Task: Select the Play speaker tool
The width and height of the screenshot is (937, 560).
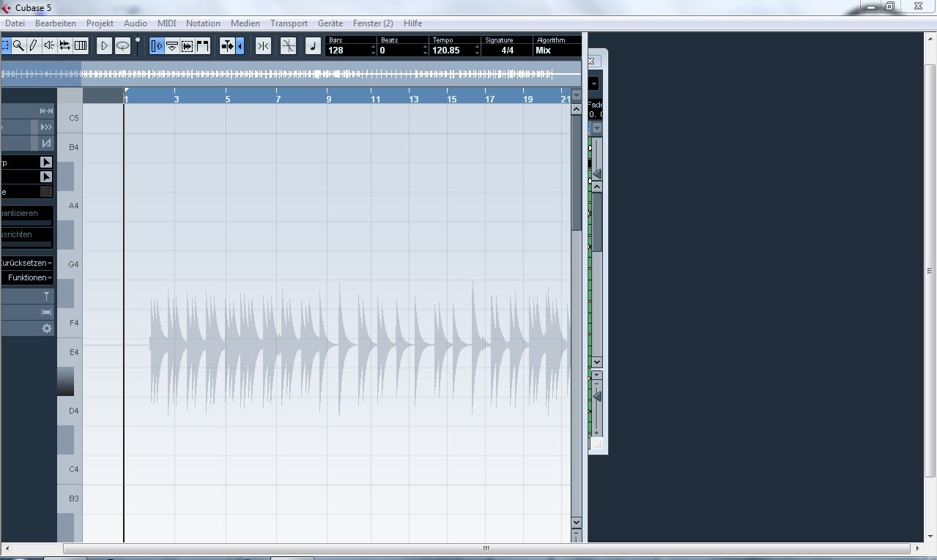Action: point(49,45)
